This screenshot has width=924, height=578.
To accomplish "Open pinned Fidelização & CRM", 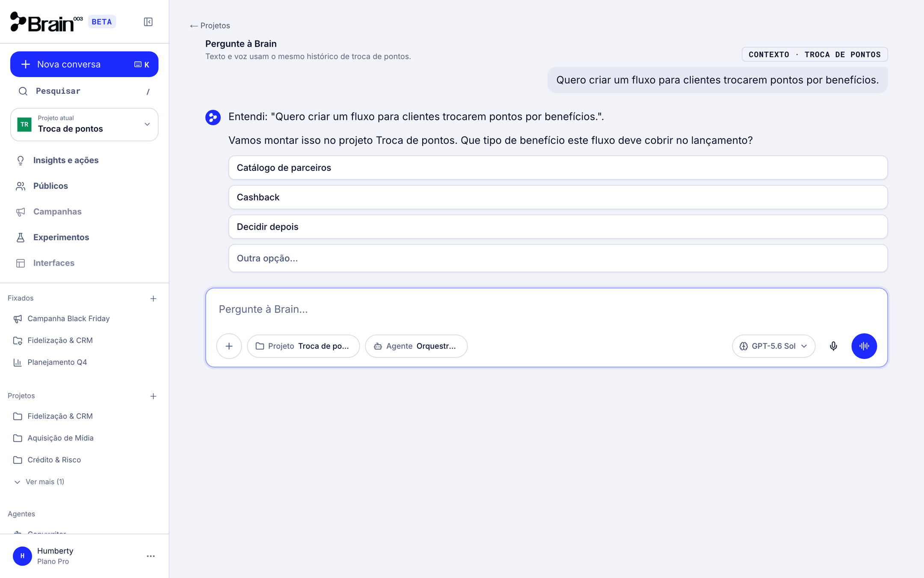I will click(x=84, y=340).
